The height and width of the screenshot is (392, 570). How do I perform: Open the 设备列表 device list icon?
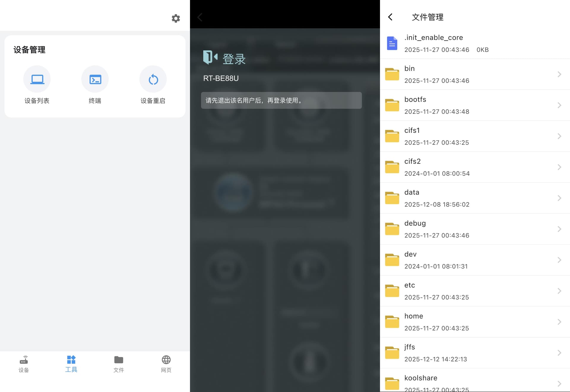click(37, 79)
